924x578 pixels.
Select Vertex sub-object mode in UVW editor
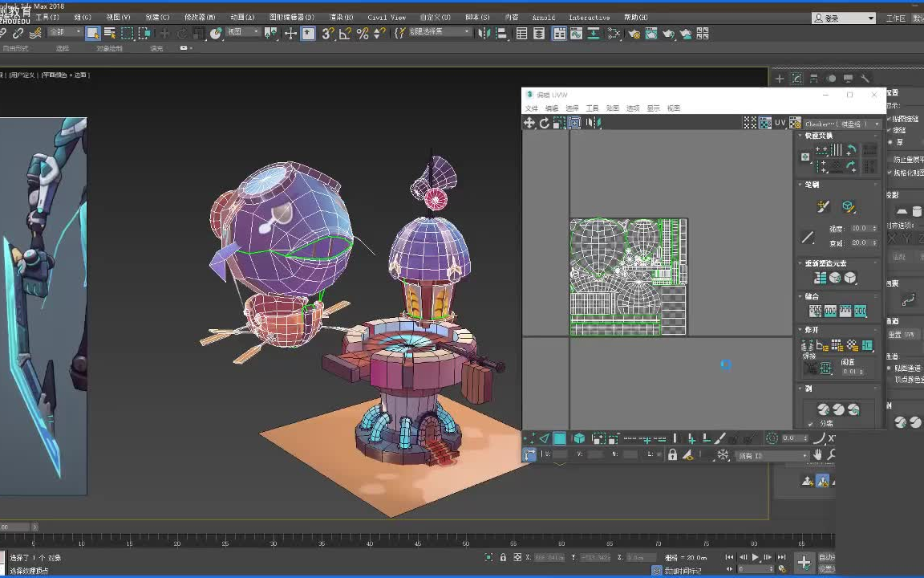click(x=529, y=438)
